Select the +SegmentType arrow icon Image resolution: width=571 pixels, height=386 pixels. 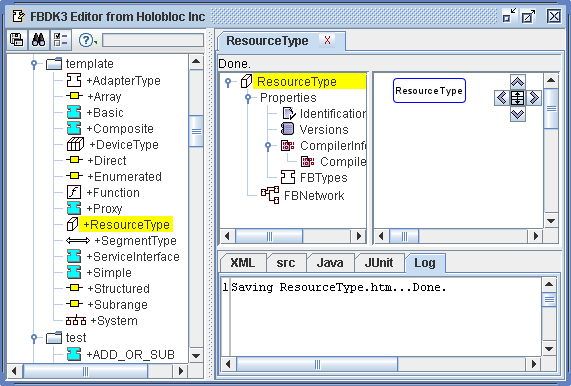point(78,241)
